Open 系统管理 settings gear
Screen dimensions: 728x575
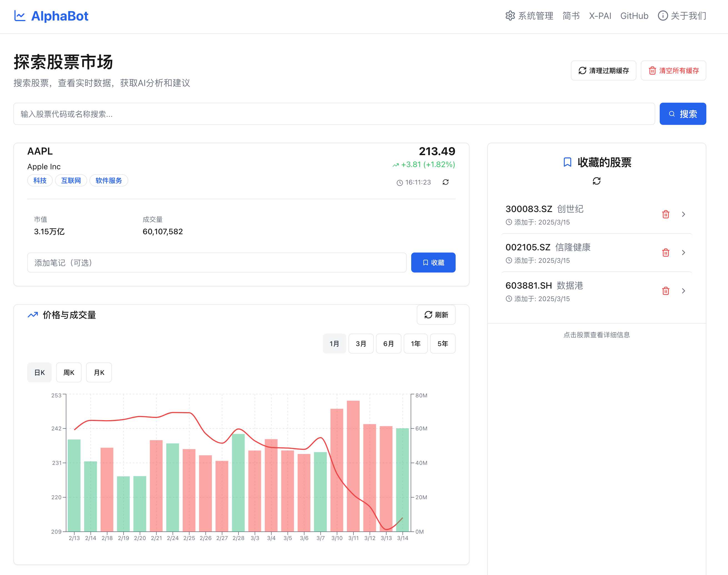[510, 16]
